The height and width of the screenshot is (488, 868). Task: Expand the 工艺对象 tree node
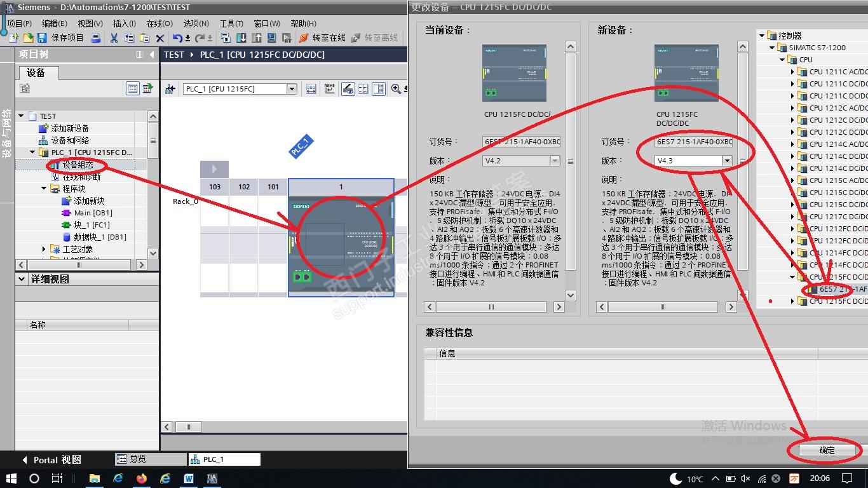pos(44,249)
